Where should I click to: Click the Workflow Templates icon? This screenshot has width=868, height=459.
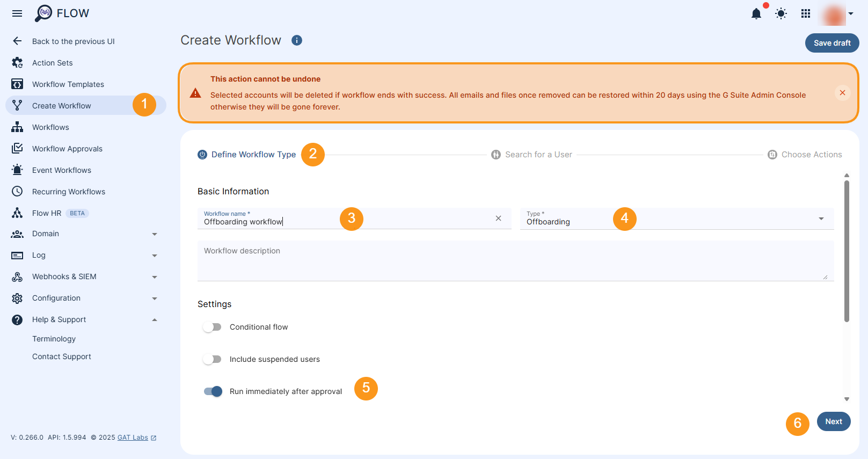[17, 84]
